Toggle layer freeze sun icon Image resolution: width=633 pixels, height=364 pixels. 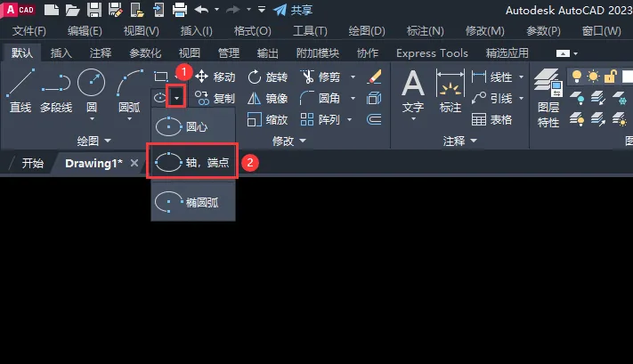click(x=594, y=76)
